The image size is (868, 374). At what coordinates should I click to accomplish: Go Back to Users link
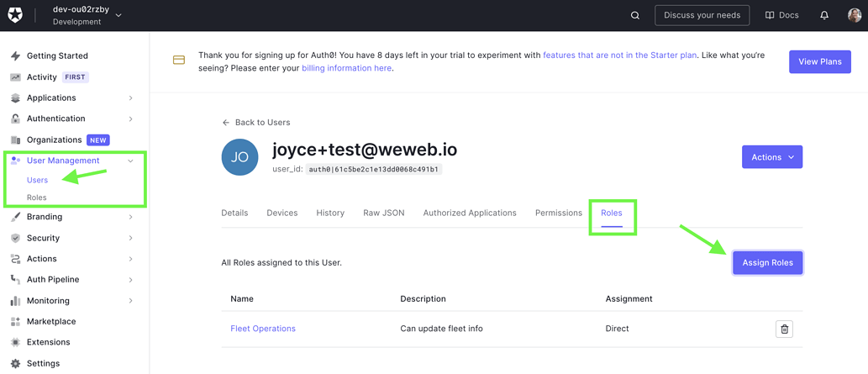pos(255,123)
